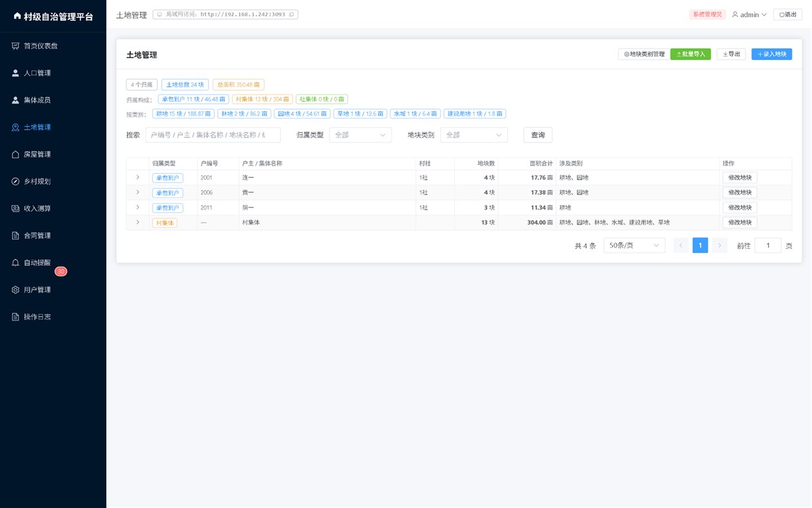Viewport: 812px width, 508px height.
Task: Click the 用户管理 gear icon
Action: point(15,289)
